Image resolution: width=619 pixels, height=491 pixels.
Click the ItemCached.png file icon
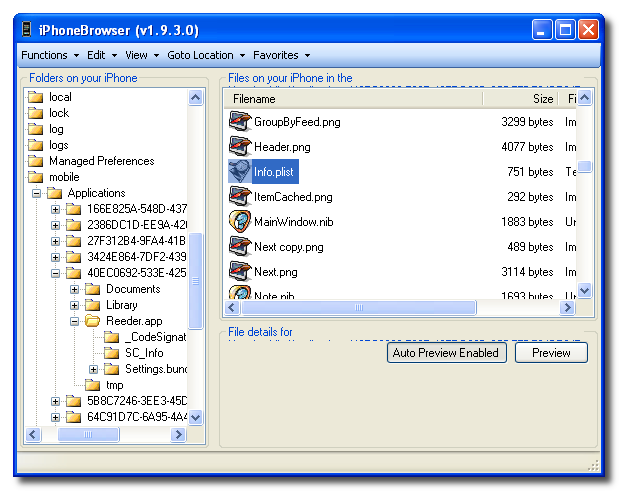coord(240,197)
